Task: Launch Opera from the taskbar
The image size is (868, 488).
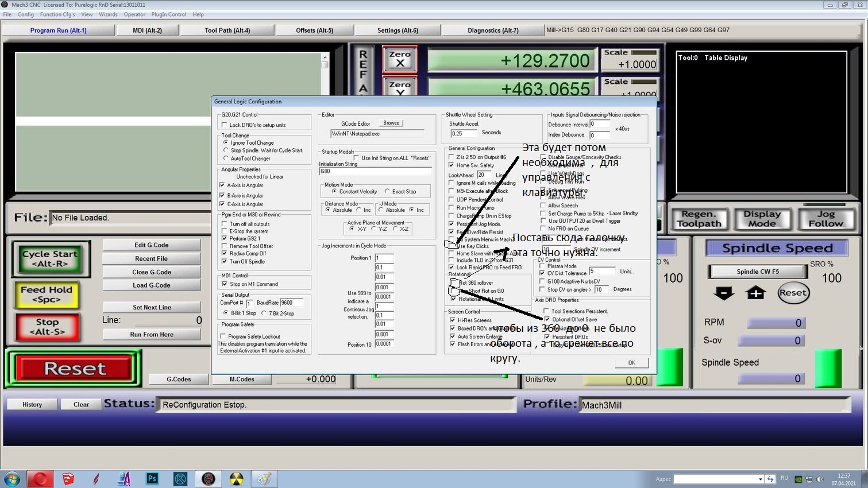Action: click(x=40, y=479)
